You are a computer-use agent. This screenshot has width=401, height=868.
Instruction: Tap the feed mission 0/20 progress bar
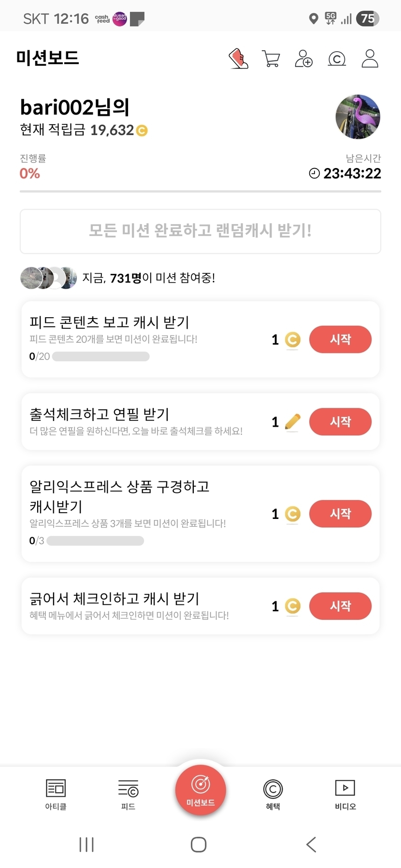click(100, 357)
